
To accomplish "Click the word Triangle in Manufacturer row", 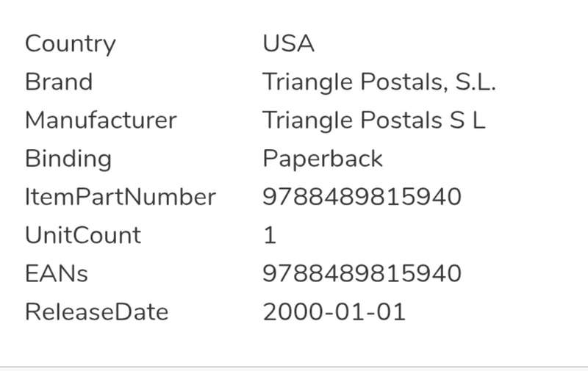I will 307,120.
